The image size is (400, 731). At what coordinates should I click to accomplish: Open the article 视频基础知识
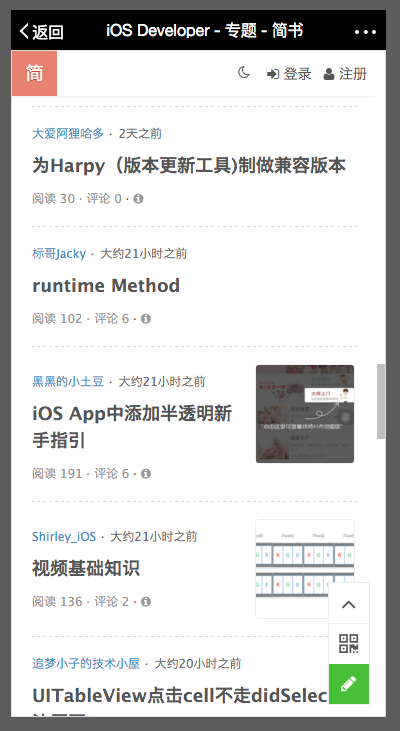click(x=86, y=568)
